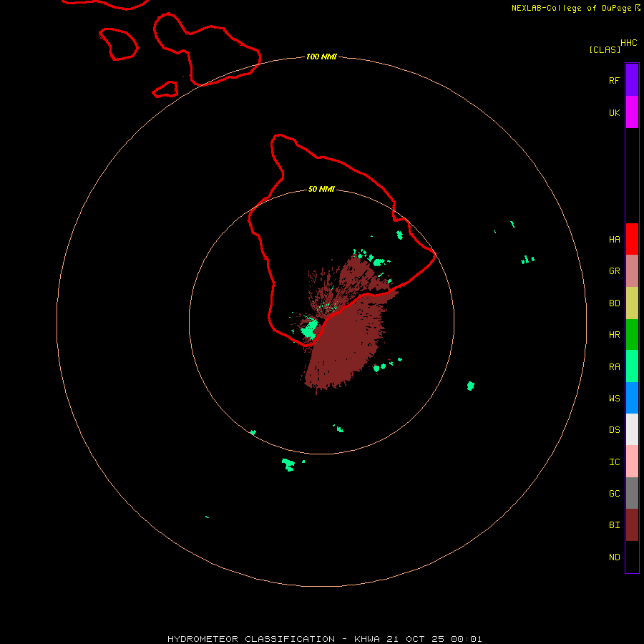Click the 'IC' legend label
This screenshot has width=644, height=644.
tap(614, 462)
